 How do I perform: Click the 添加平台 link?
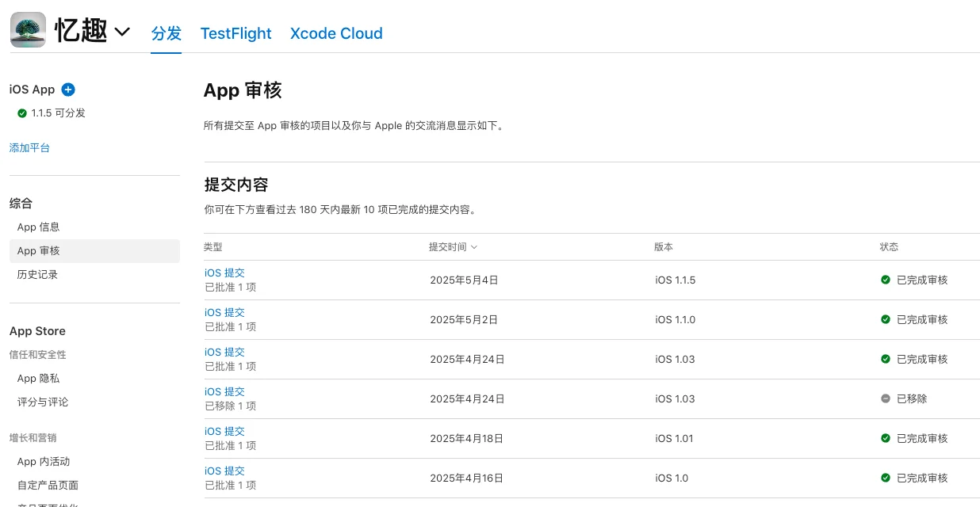tap(29, 147)
